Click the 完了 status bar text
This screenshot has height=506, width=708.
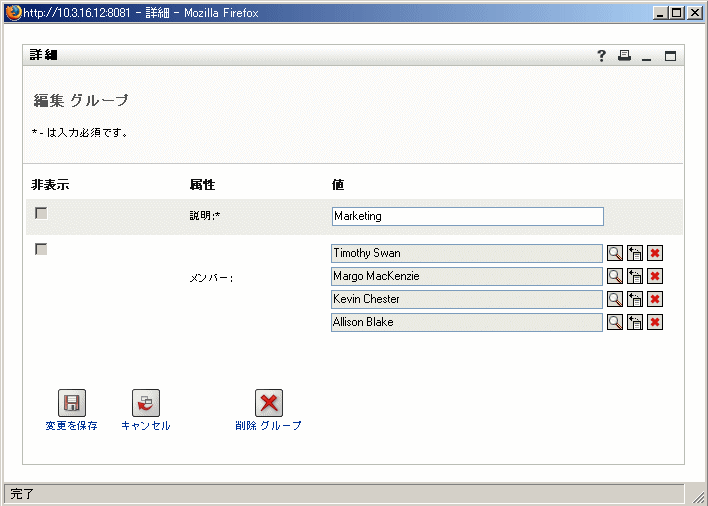(22, 494)
